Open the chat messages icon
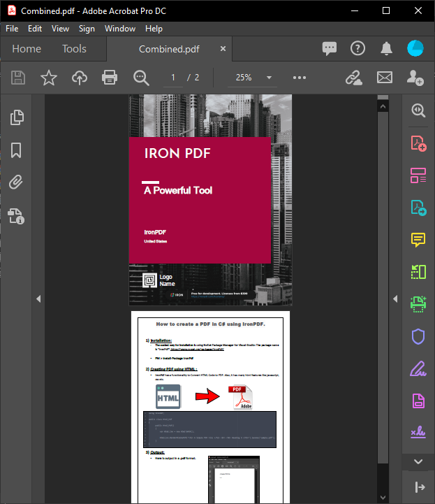Viewport: 435px width, 504px height. 330,49
